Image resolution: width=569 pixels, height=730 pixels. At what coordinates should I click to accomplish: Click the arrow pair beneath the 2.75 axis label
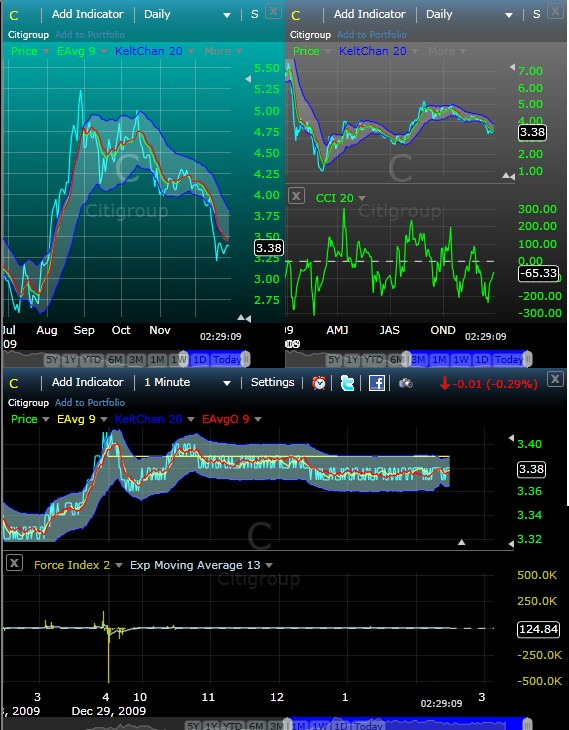(244, 318)
